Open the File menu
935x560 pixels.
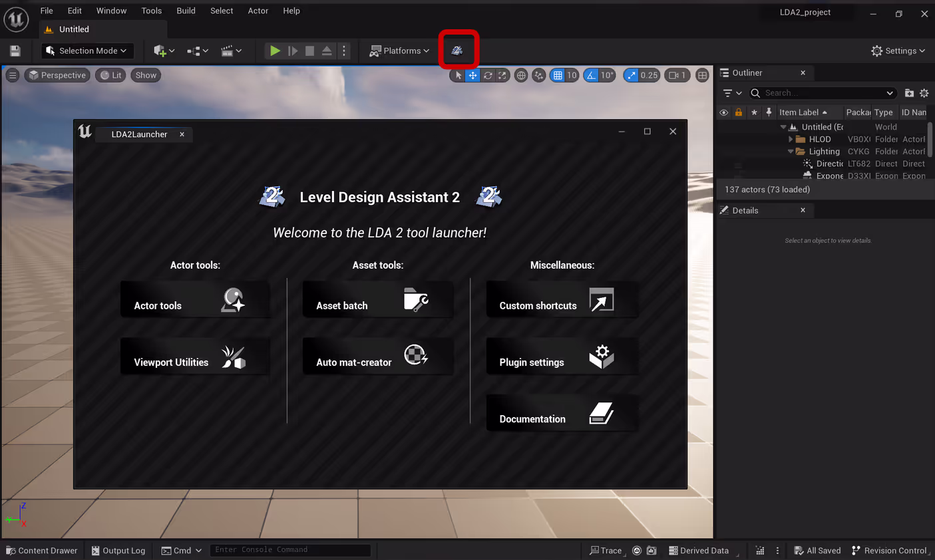47,11
